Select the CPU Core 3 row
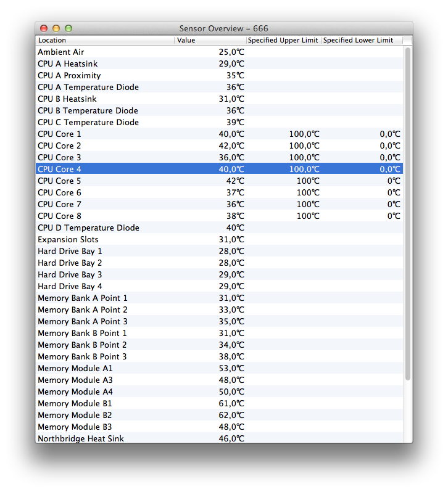448x492 pixels. pos(219,157)
